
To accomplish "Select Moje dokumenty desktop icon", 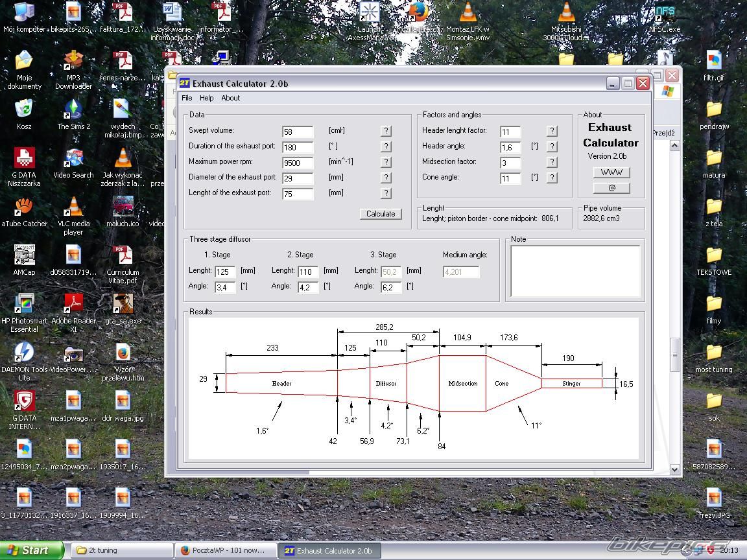I will click(24, 71).
